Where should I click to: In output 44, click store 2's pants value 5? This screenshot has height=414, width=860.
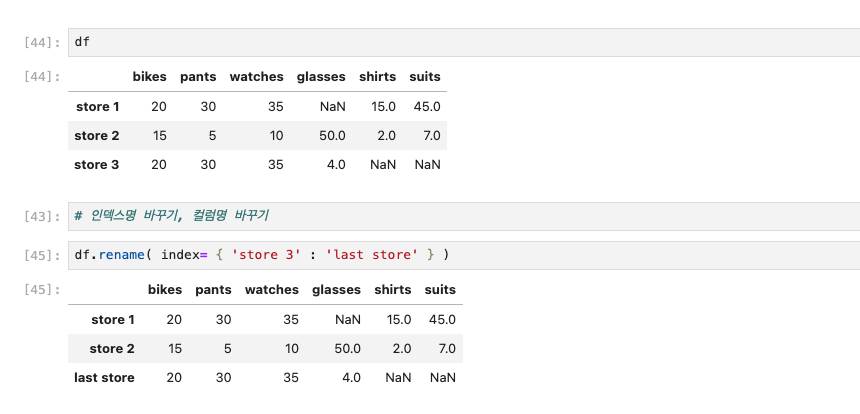(x=212, y=135)
